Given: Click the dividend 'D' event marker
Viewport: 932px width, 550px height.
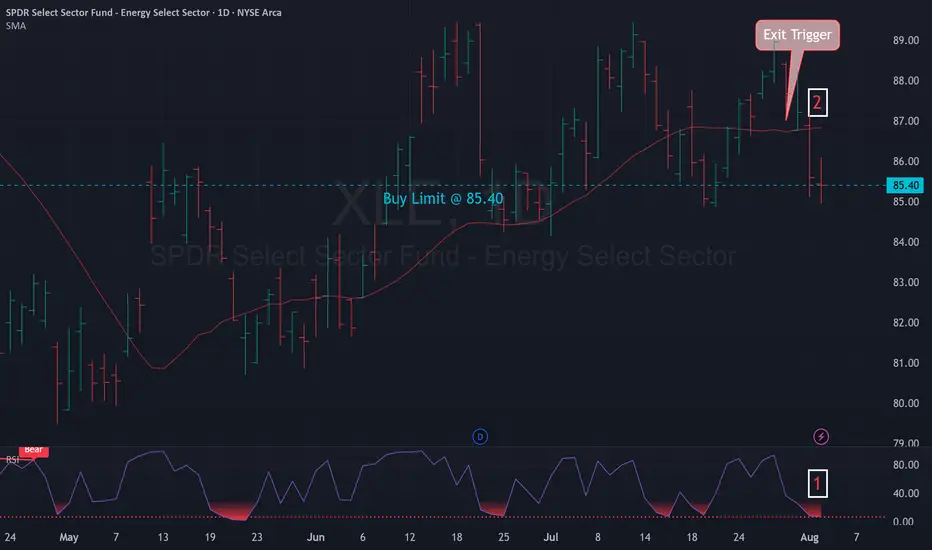Looking at the screenshot, I should click(x=480, y=437).
